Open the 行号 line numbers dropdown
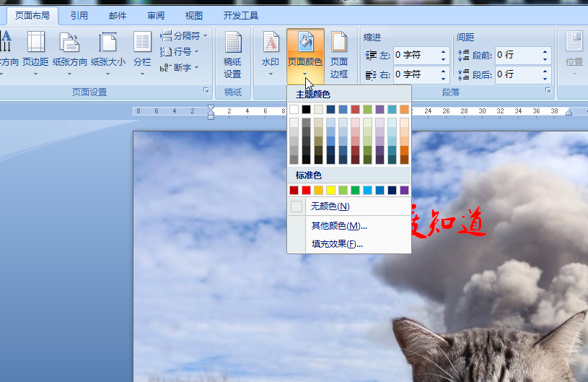Image resolution: width=588 pixels, height=382 pixels. coord(180,52)
